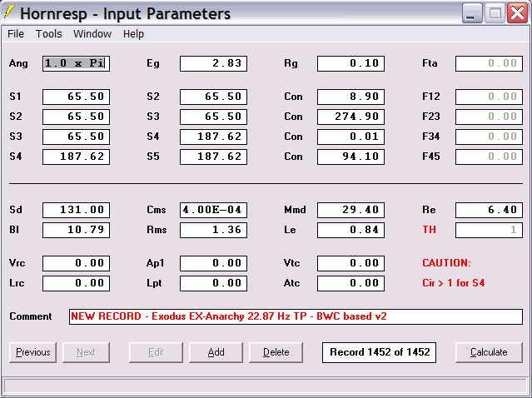Click the Calculate button

(x=489, y=352)
